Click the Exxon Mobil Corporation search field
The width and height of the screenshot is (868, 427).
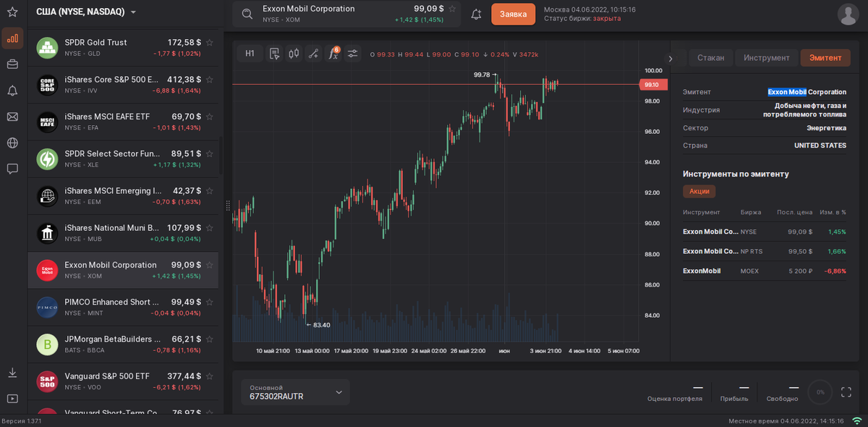(x=347, y=14)
